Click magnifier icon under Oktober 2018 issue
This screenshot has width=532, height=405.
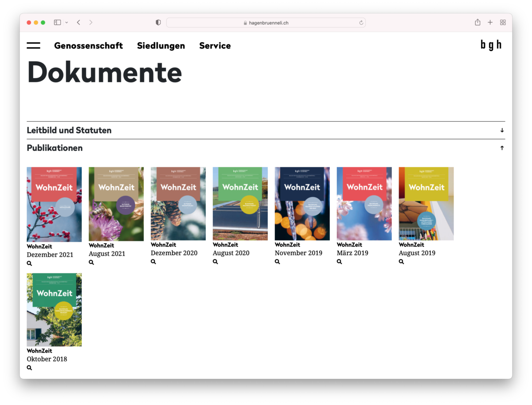coord(29,368)
